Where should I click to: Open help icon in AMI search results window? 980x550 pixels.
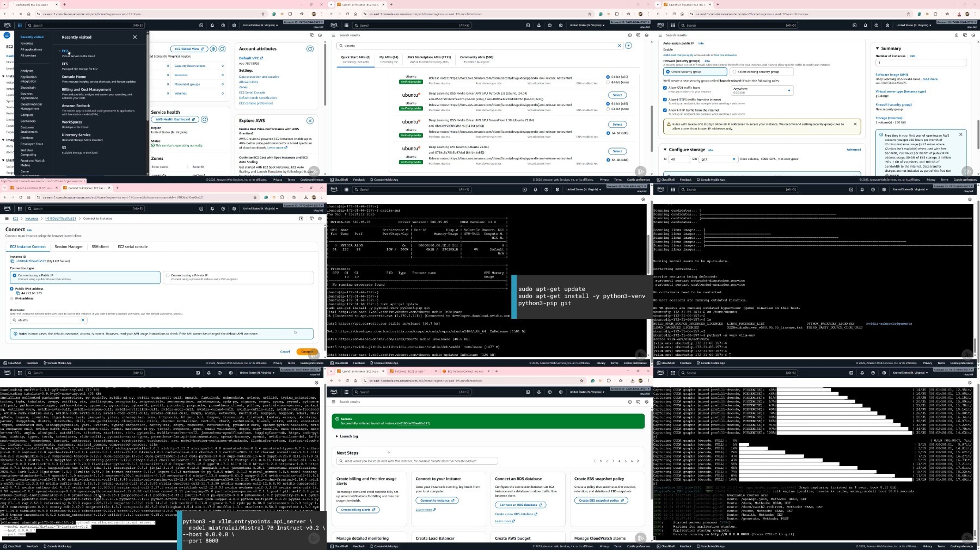(549, 25)
